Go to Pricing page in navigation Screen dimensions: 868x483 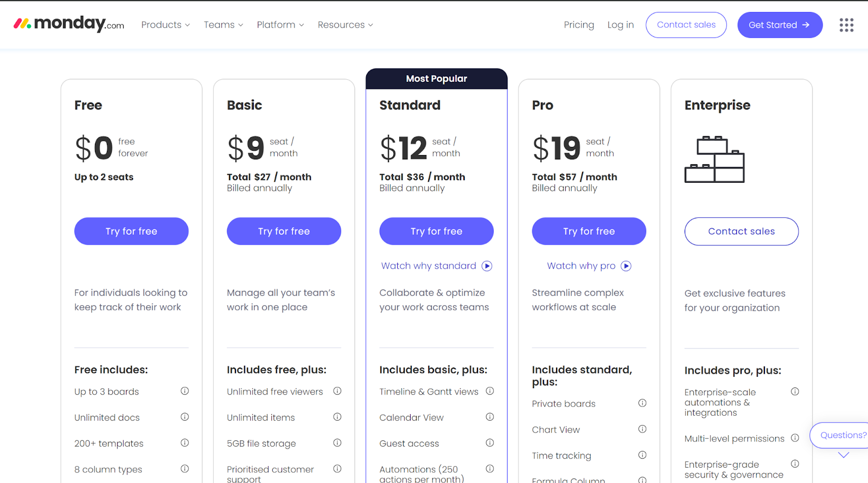[579, 25]
